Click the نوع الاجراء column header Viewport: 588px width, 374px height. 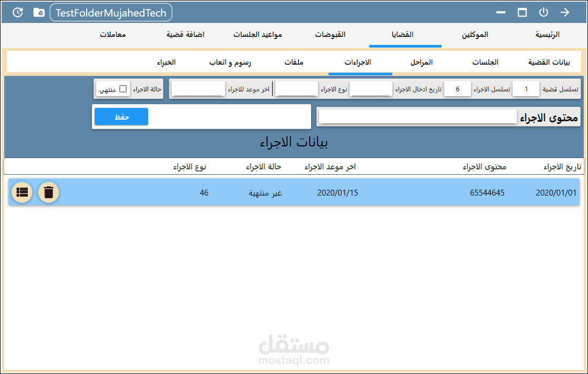point(189,167)
